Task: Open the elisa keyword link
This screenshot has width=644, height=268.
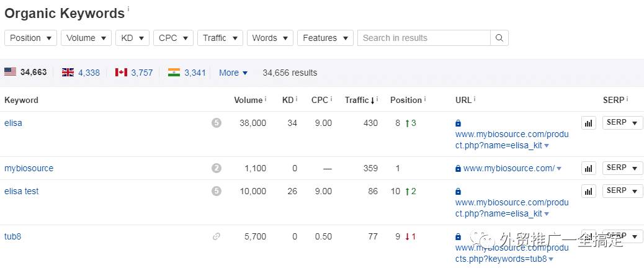Action: 13,123
